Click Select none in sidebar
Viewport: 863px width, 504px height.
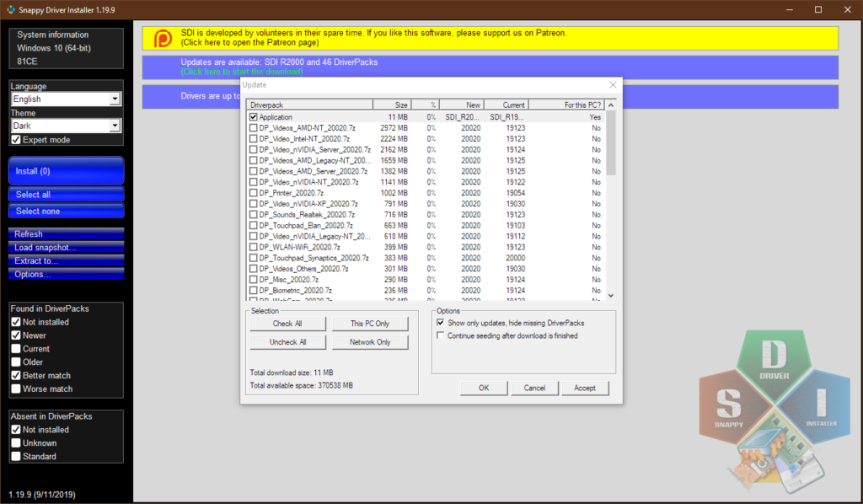tap(66, 211)
